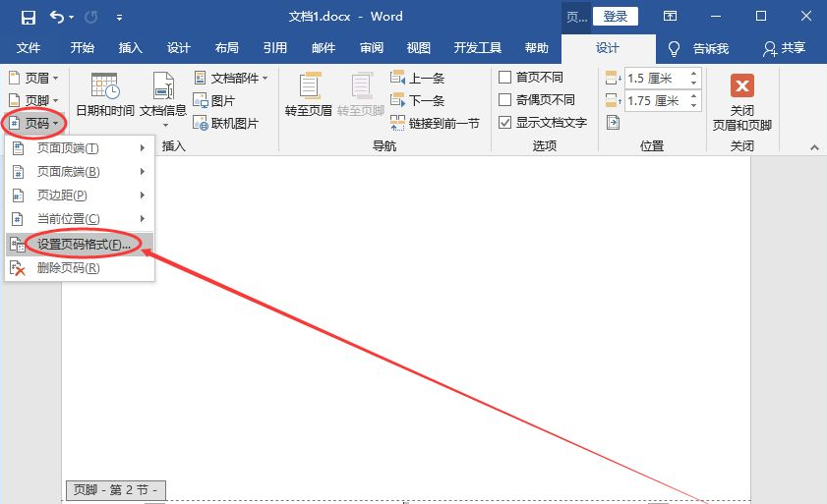Click the Save icon in title bar

(x=28, y=17)
